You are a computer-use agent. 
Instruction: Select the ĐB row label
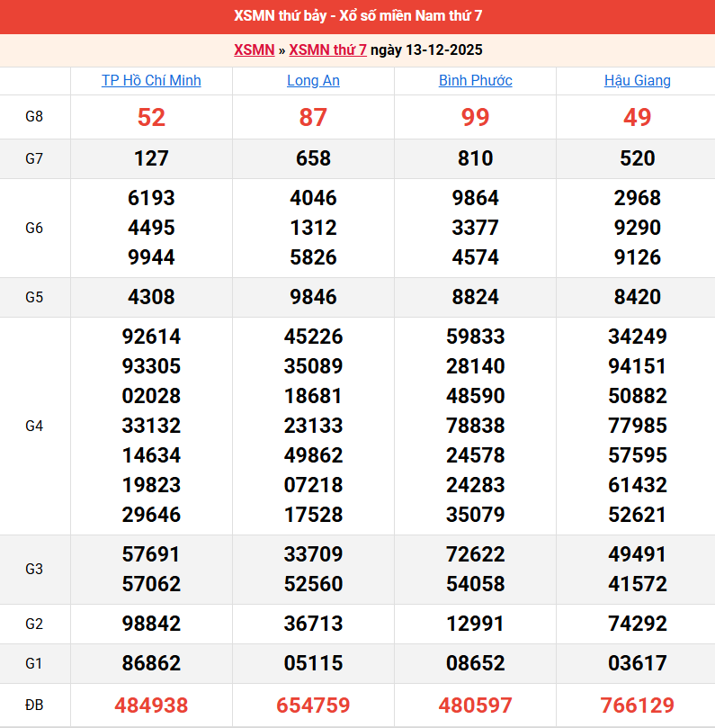point(34,706)
